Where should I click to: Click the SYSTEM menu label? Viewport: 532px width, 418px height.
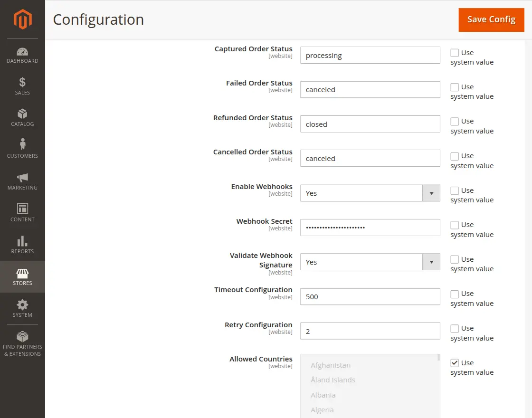[x=22, y=315]
